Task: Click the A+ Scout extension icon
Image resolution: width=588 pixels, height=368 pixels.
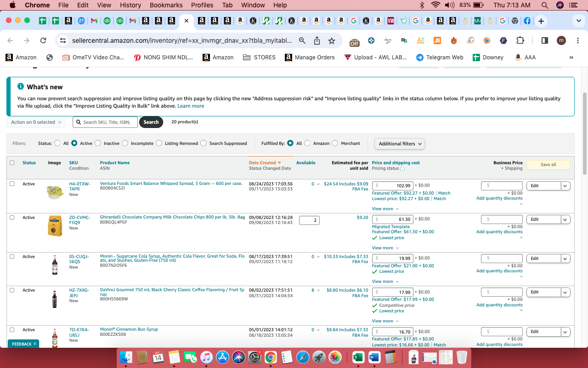Action: (x=421, y=40)
